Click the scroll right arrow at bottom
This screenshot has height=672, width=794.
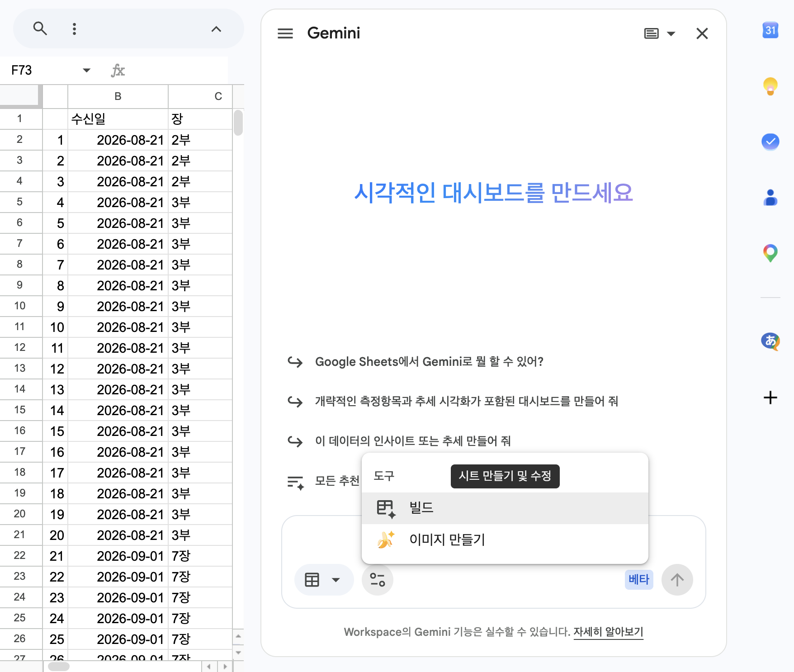click(x=225, y=666)
